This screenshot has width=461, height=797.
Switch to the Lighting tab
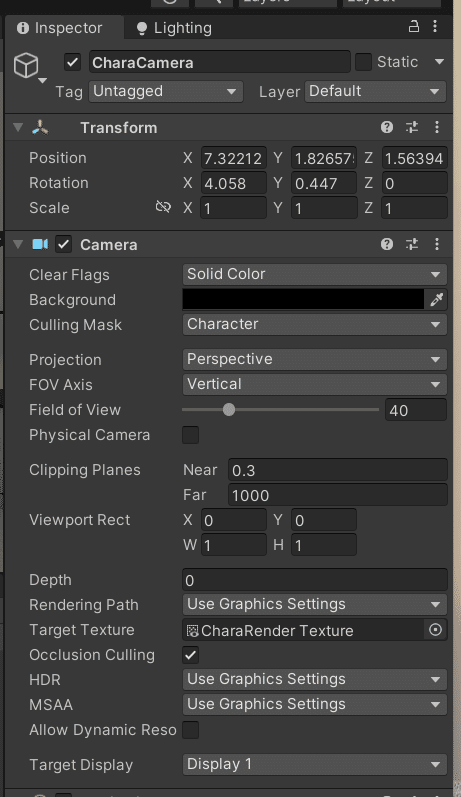click(x=174, y=28)
